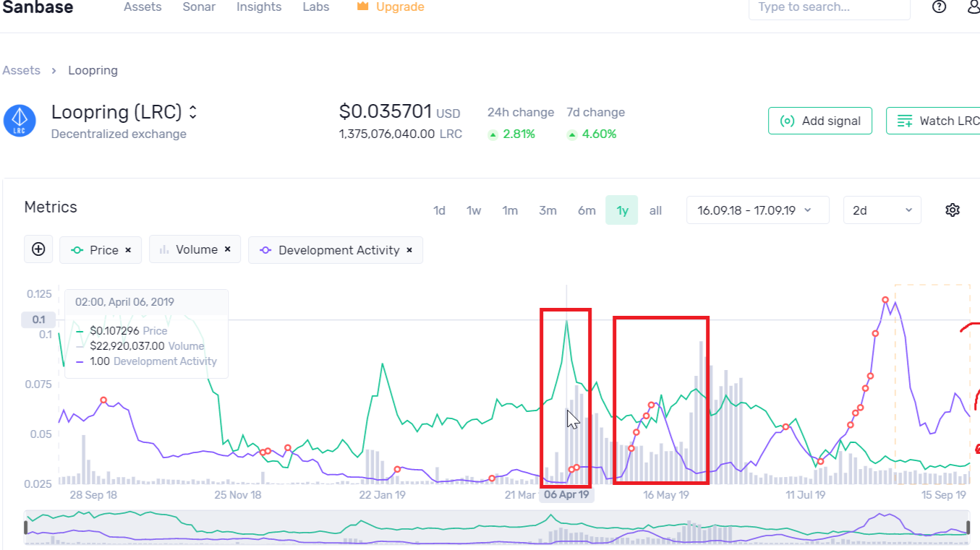Click the price $0.035701
The width and height of the screenshot is (980, 550).
[385, 111]
